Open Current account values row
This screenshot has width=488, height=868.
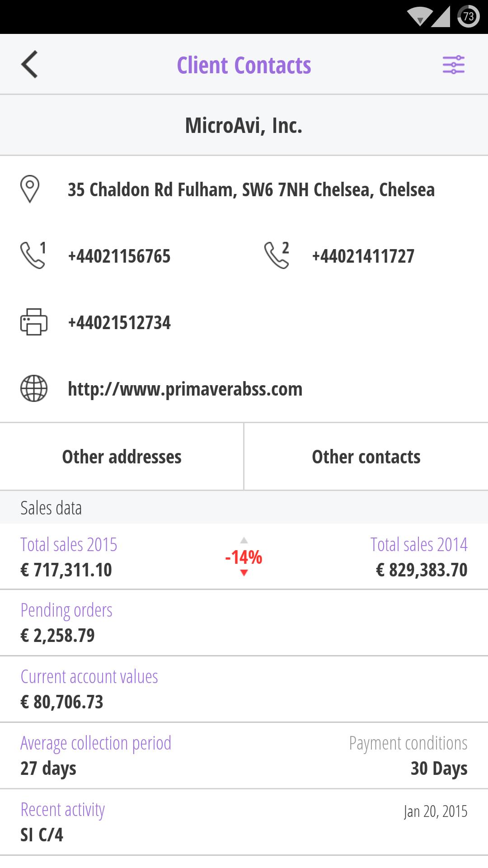coord(244,689)
